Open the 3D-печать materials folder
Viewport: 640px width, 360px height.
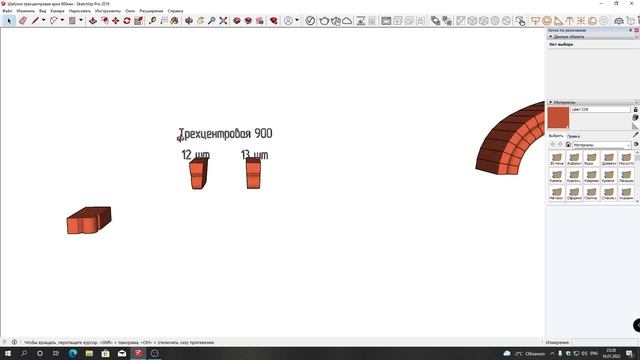556,159
